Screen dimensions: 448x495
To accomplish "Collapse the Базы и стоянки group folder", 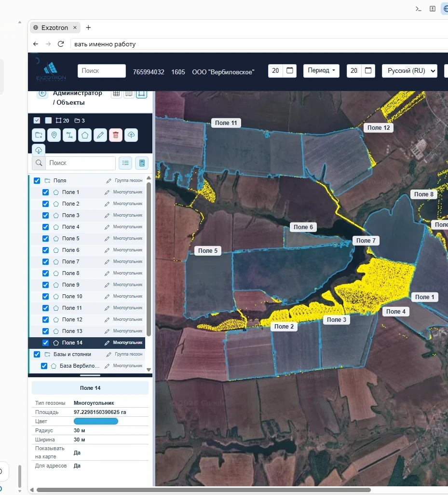I will [48, 354].
